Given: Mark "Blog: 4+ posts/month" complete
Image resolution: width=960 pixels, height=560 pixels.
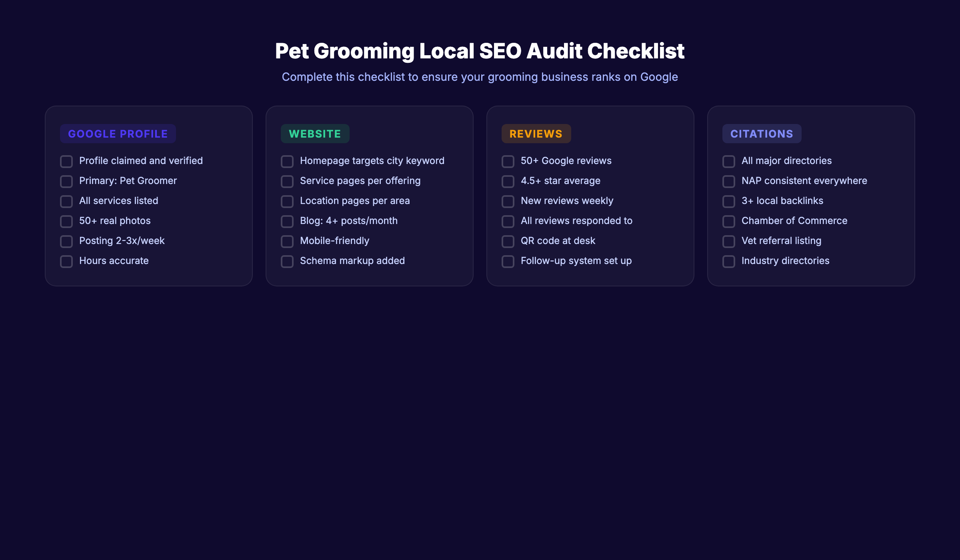Looking at the screenshot, I should [x=287, y=221].
